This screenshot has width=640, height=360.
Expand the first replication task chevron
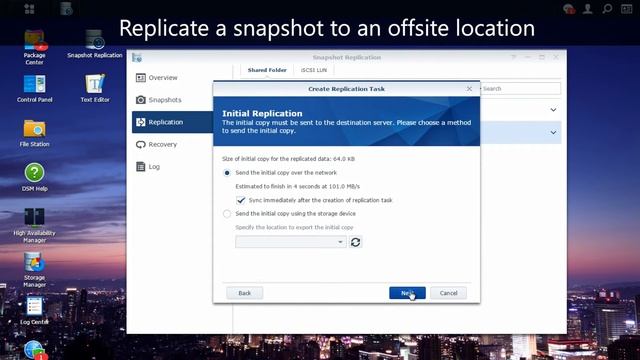point(553,110)
